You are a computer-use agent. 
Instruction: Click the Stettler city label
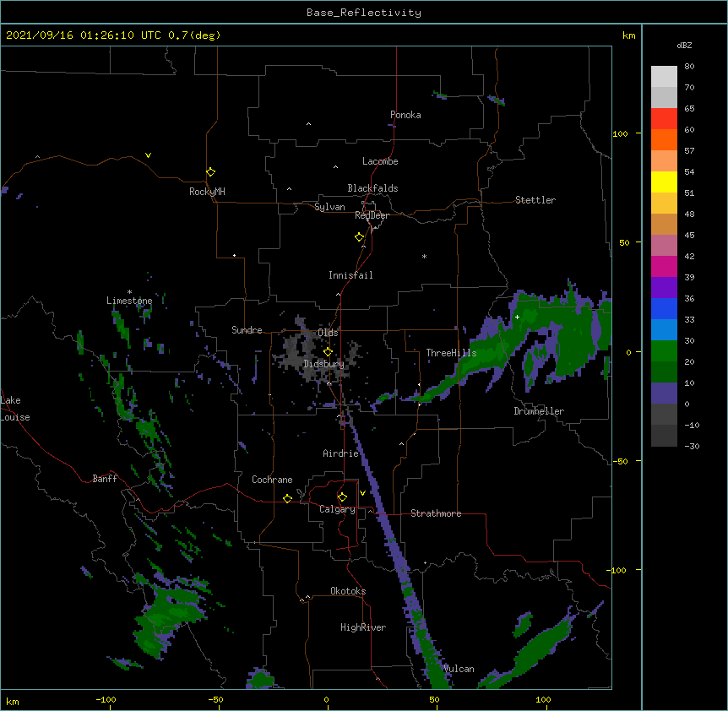point(535,200)
